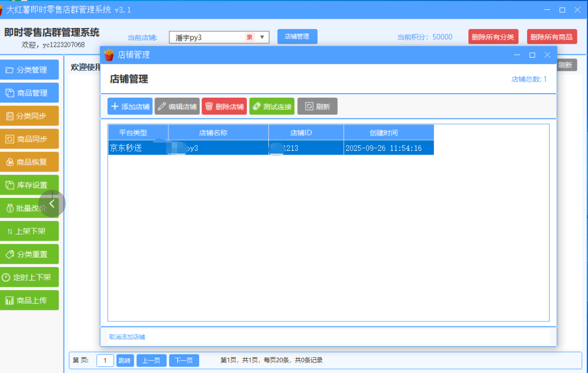Click 上一页 button
The width and height of the screenshot is (588, 373).
[151, 360]
